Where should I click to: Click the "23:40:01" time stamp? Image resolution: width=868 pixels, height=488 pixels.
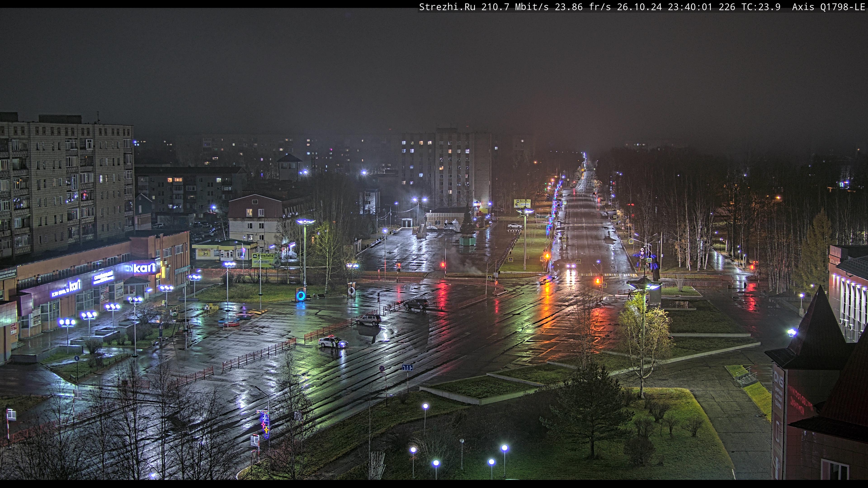coord(690,7)
